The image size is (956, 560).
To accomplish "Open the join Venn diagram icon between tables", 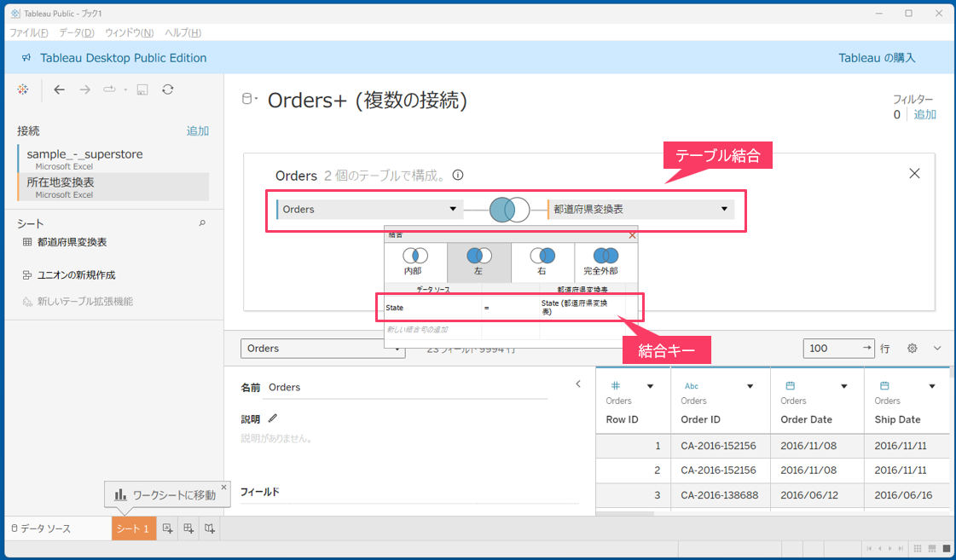I will (509, 209).
